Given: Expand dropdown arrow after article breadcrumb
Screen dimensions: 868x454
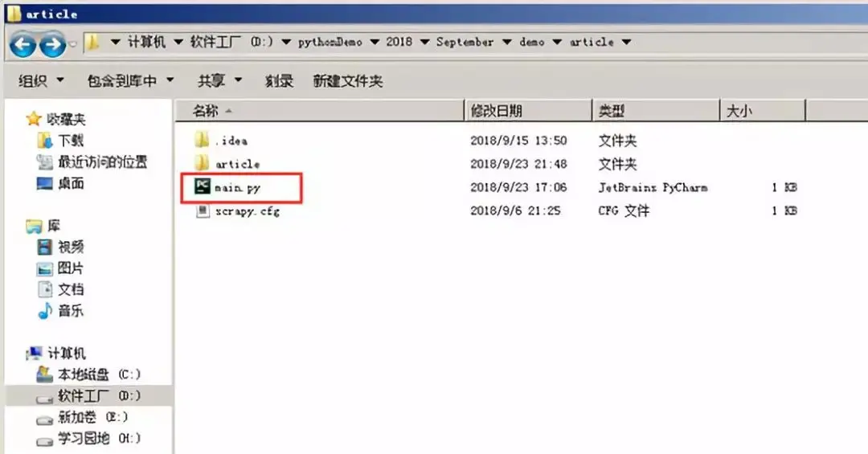Looking at the screenshot, I should pos(626,42).
